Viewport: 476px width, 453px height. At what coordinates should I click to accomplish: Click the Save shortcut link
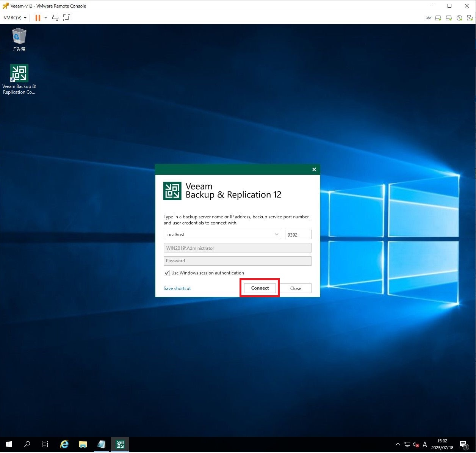[x=177, y=288]
